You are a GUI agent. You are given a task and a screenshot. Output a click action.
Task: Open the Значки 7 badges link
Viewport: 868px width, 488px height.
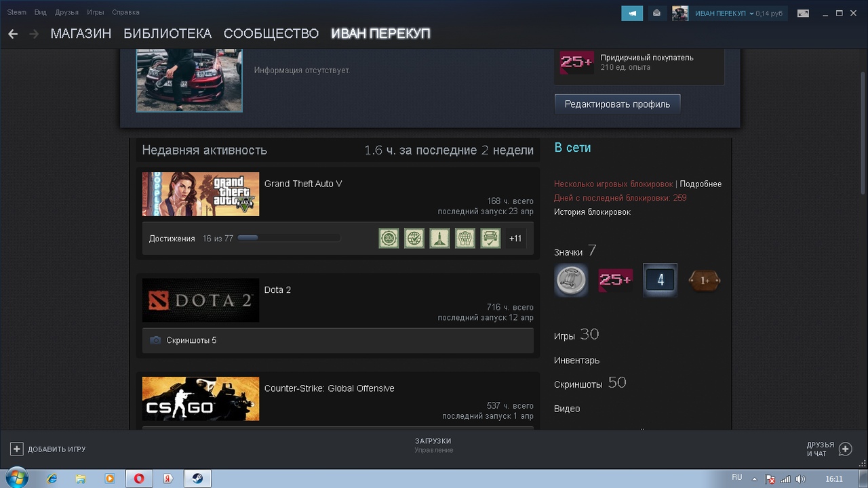(575, 251)
